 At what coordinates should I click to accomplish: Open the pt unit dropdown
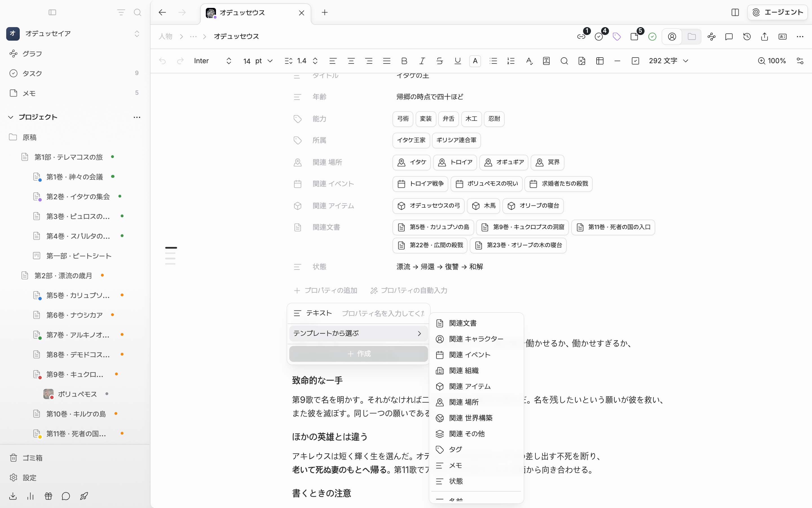tap(264, 61)
